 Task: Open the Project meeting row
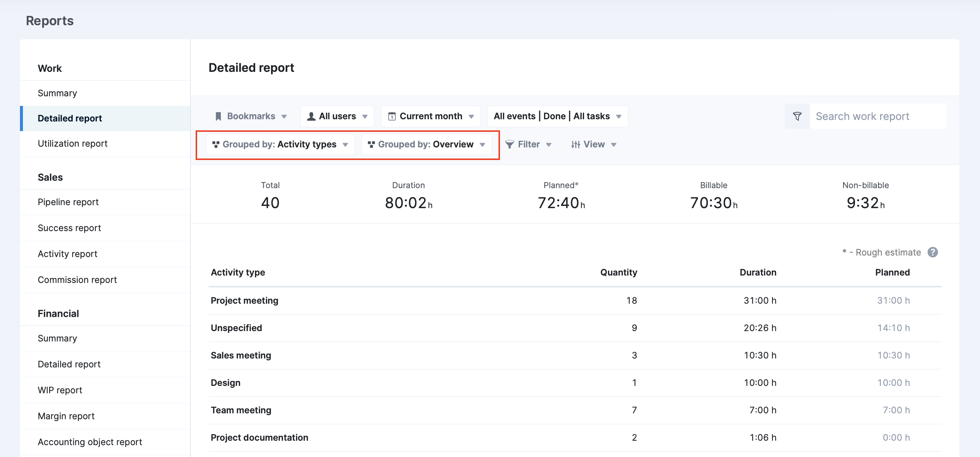(575, 300)
